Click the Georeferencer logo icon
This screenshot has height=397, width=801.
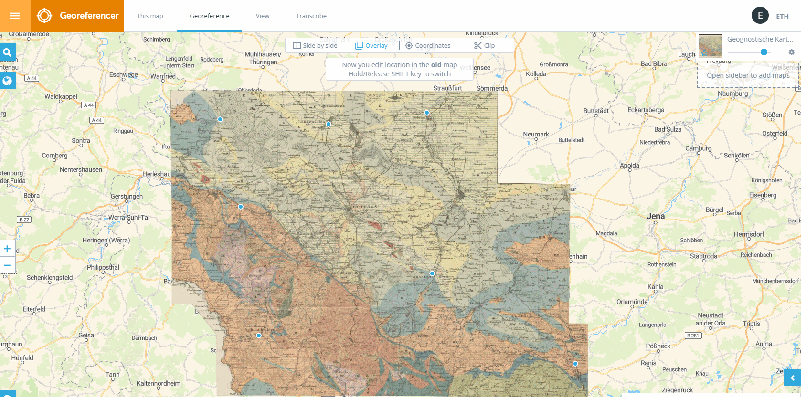click(44, 16)
